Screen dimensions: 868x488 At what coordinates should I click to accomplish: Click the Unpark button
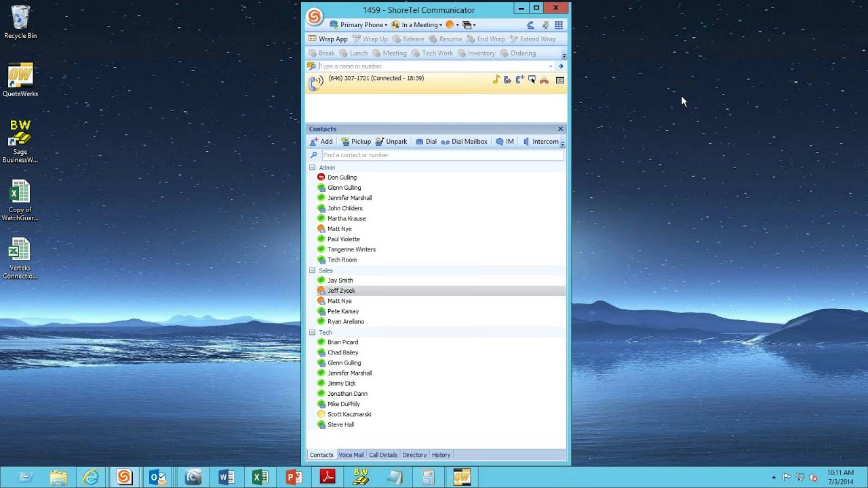pos(391,142)
